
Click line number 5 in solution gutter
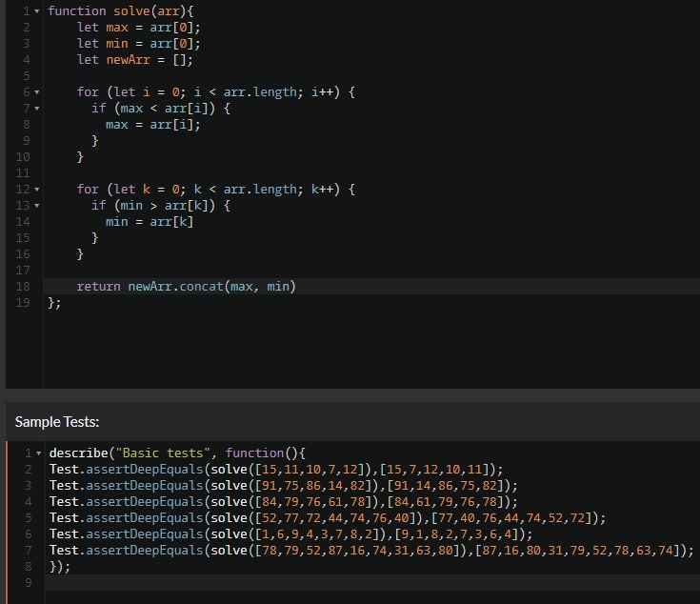(27, 76)
